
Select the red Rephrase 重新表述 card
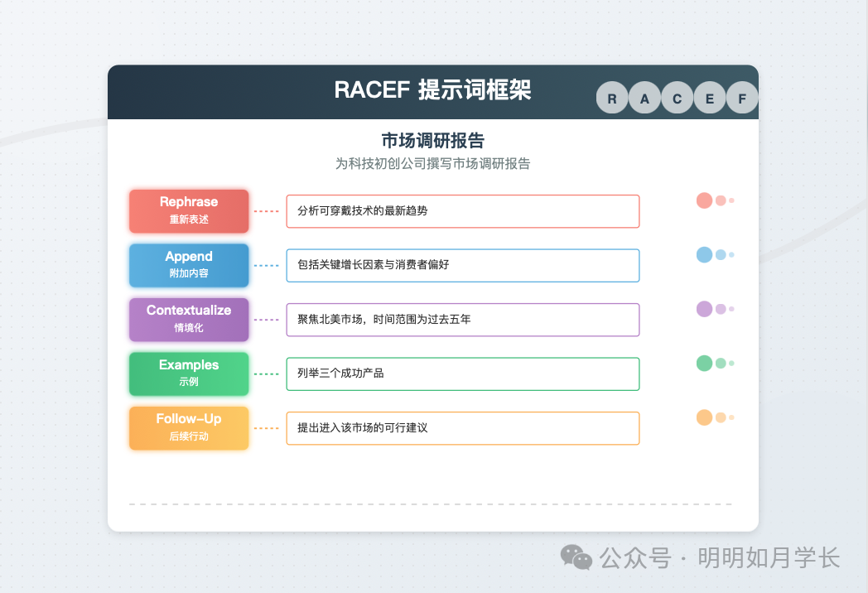(189, 211)
